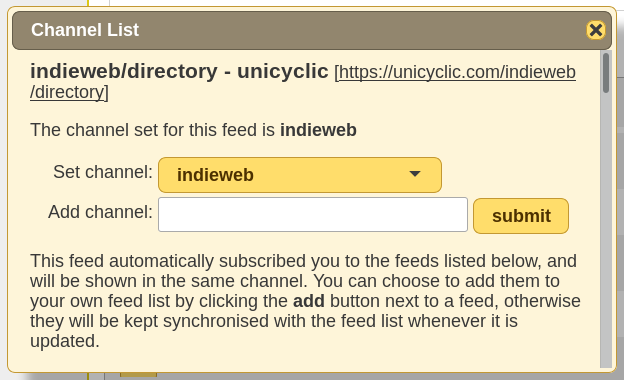Focus the Add channel text field
Viewport: 624px width, 380px height.
(313, 214)
